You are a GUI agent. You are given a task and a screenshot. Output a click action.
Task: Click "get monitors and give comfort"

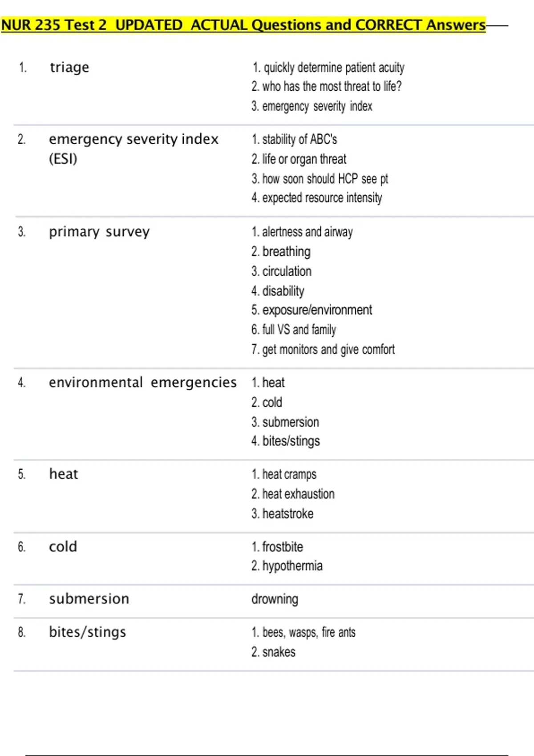328,350
